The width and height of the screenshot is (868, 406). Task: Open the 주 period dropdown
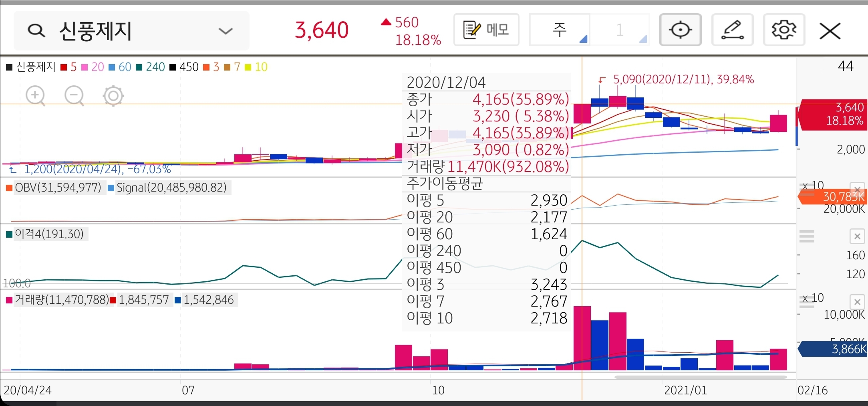(560, 30)
